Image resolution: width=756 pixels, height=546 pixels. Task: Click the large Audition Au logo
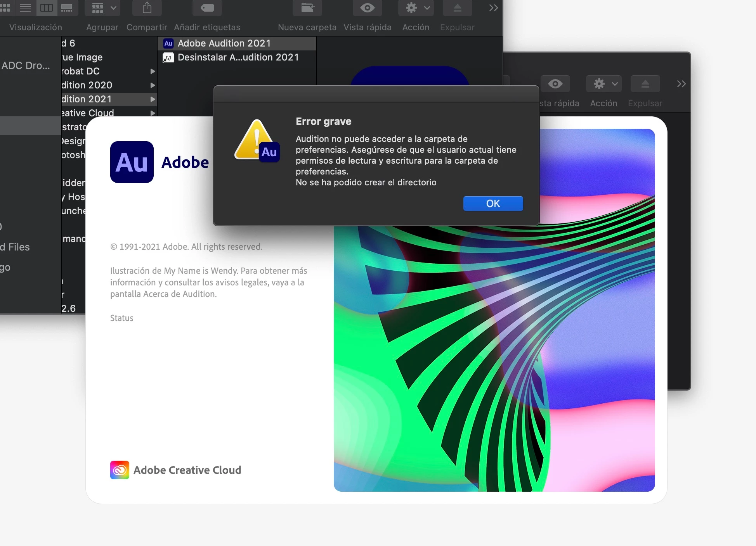point(132,162)
